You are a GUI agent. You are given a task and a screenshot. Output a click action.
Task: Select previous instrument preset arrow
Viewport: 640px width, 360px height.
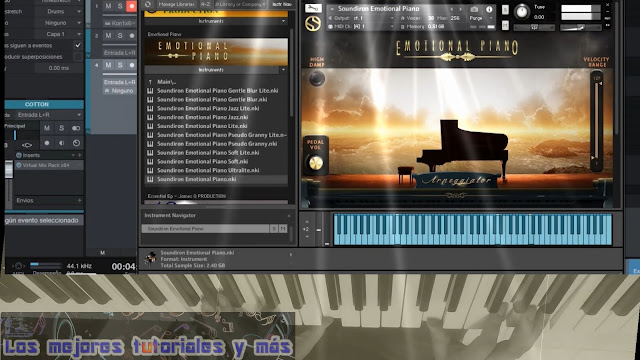[x=452, y=9]
